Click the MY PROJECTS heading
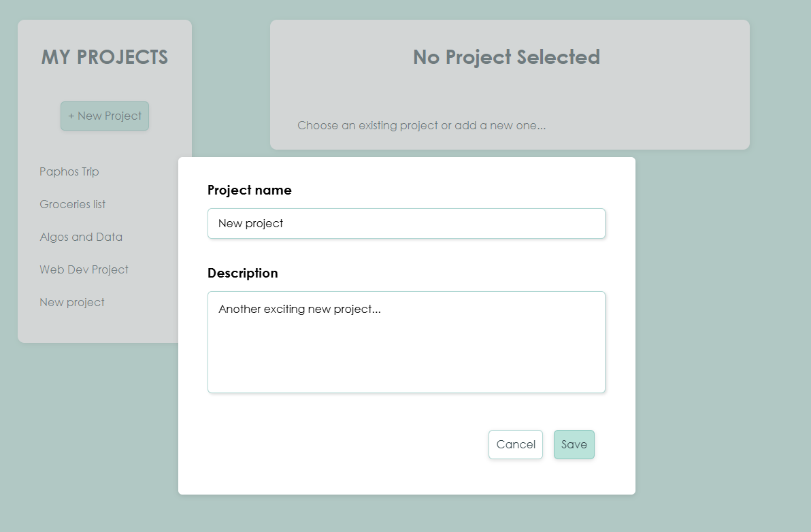 tap(105, 57)
